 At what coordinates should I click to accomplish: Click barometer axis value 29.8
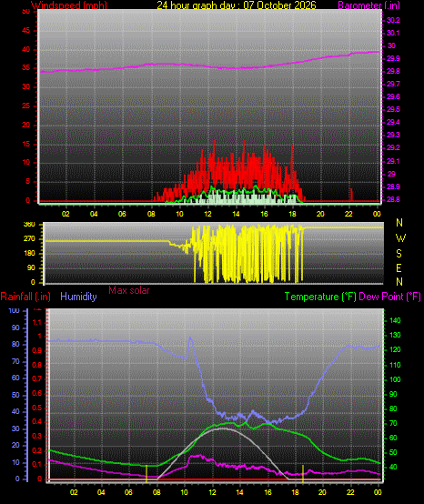click(x=393, y=71)
